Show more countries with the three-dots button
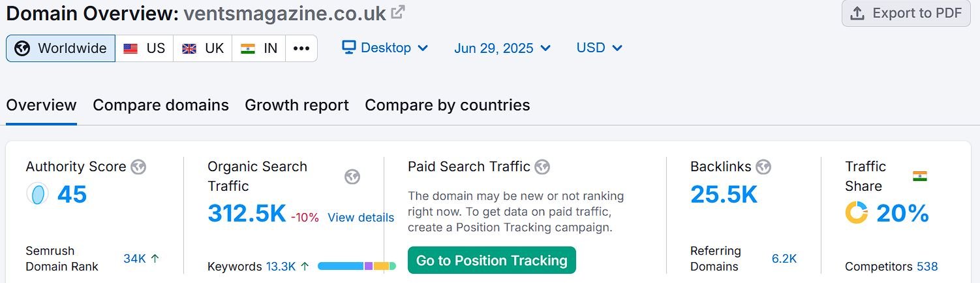980x283 pixels. click(x=301, y=48)
